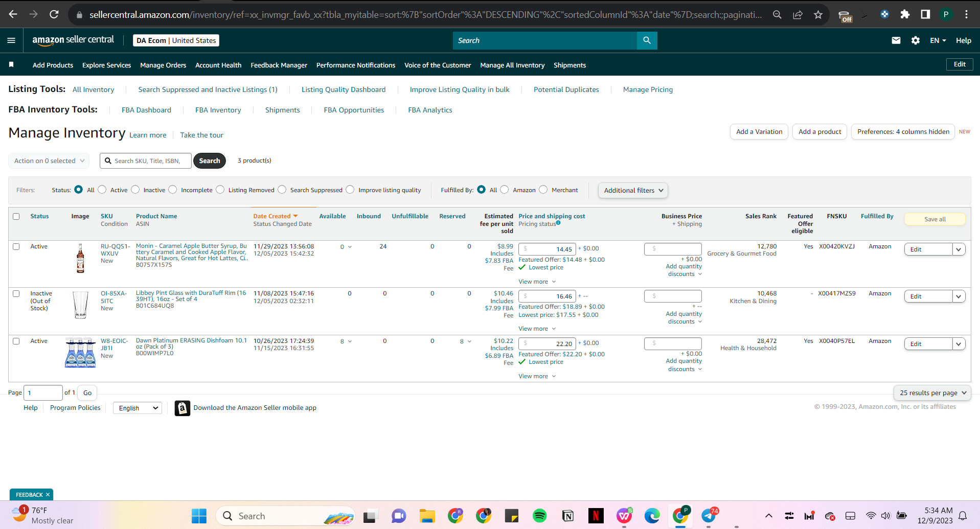The height and width of the screenshot is (529, 980).
Task: Open the Listing Quality Dashboard link
Action: point(344,89)
